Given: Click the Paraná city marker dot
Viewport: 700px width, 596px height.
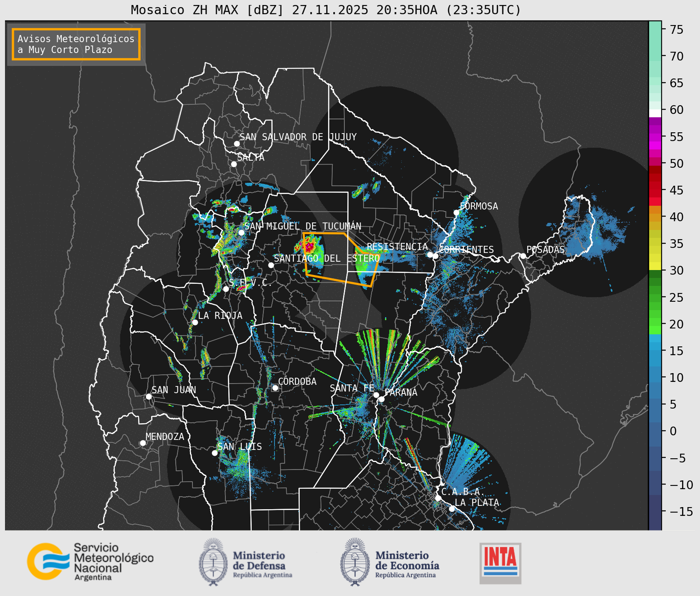Looking at the screenshot, I should click(x=382, y=399).
